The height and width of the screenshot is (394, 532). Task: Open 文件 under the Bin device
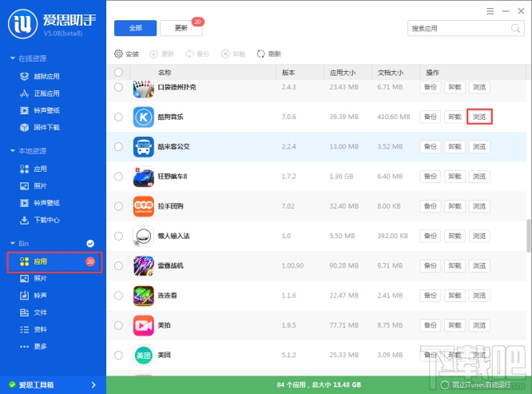tap(34, 312)
